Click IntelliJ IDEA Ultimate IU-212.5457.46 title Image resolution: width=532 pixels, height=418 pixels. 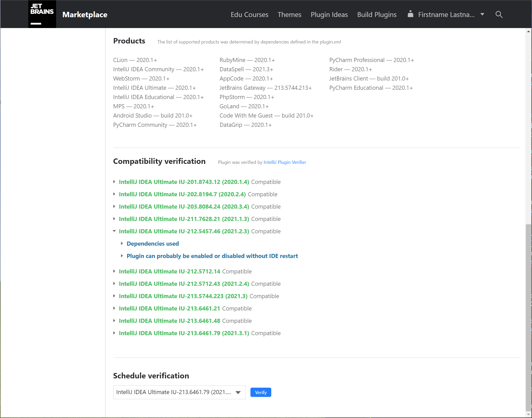[x=184, y=231]
